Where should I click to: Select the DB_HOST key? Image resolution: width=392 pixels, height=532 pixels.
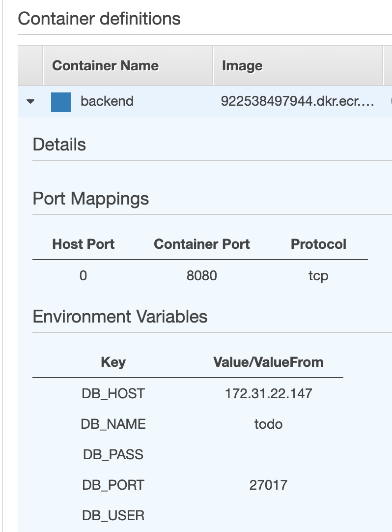113,393
